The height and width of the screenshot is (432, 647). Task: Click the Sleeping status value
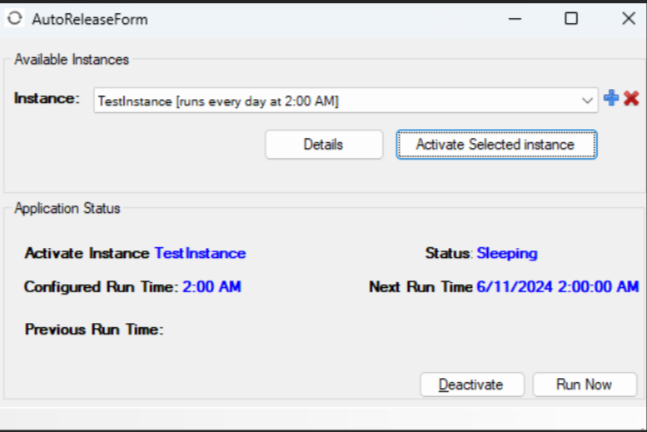507,253
